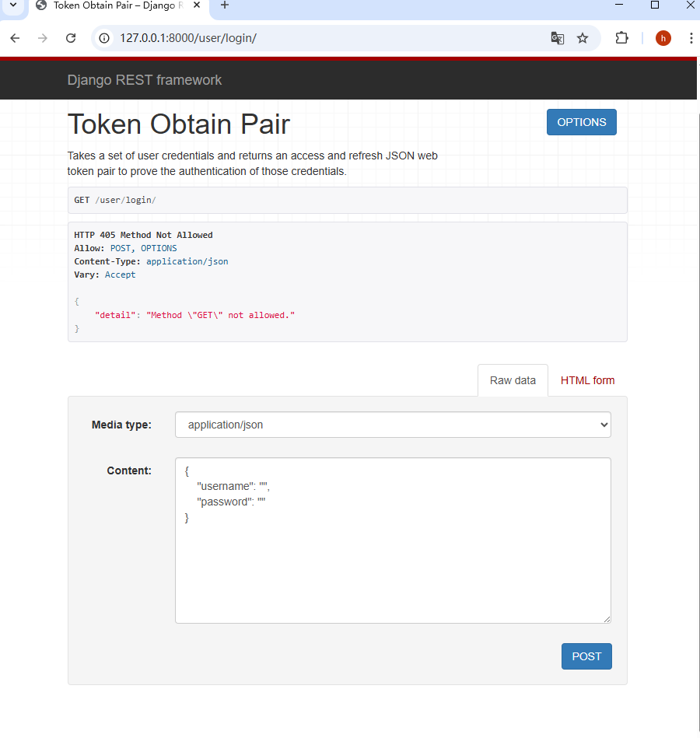
Task: Reload the login page
Action: pos(71,38)
